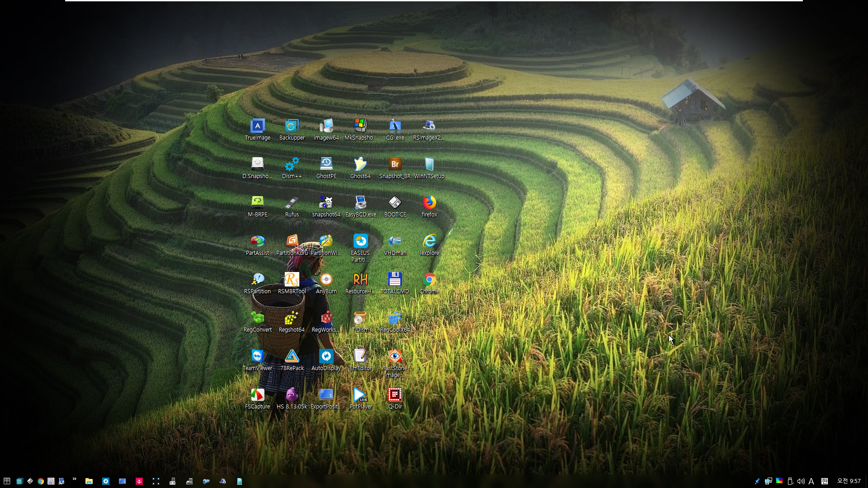The width and height of the screenshot is (868, 488).
Task: Toggle the A input mode indicator
Action: pos(811,481)
